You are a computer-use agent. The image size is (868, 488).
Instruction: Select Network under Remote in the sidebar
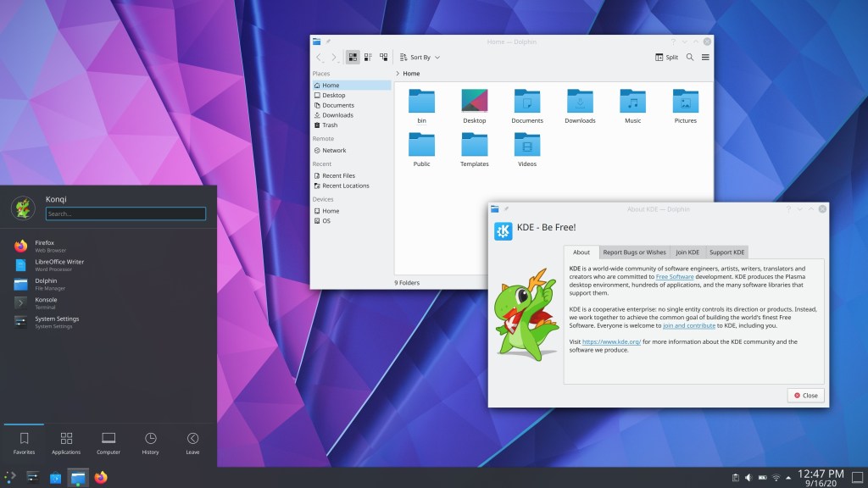(x=333, y=151)
